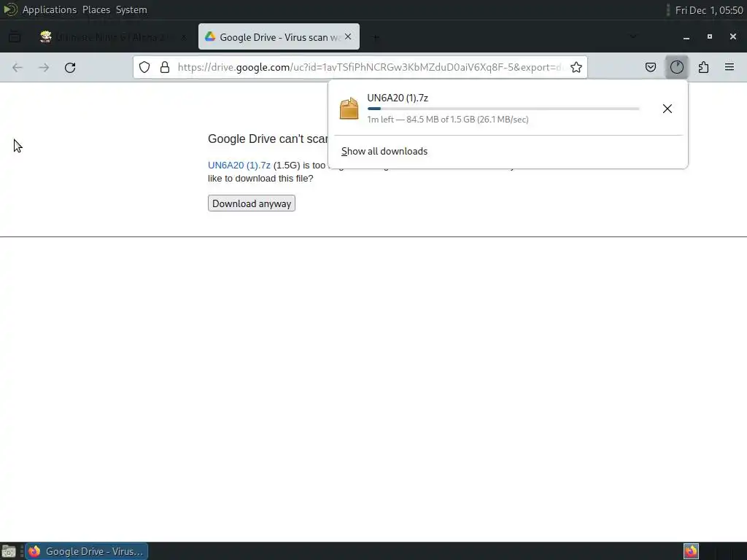Screen dimensions: 747x560
Task: Click the show desktop icon in bottom panel
Action: (9, 551)
